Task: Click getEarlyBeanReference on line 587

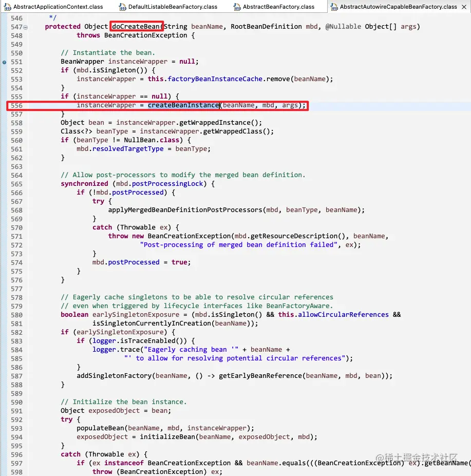Action: (x=260, y=376)
